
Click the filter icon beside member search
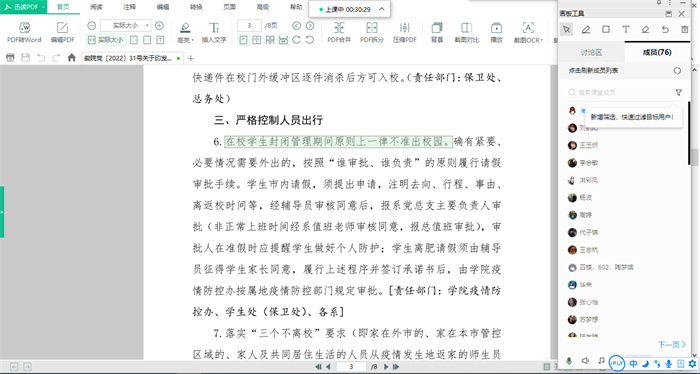pos(679,92)
